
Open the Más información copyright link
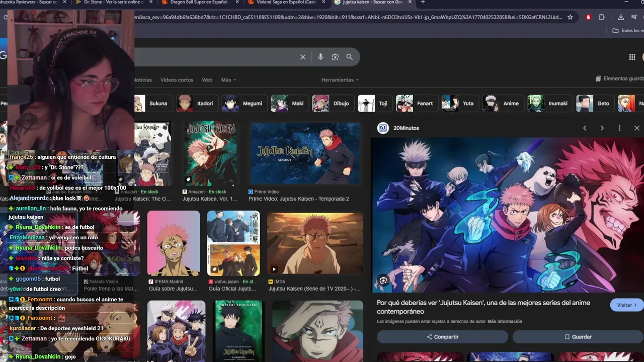click(505, 322)
